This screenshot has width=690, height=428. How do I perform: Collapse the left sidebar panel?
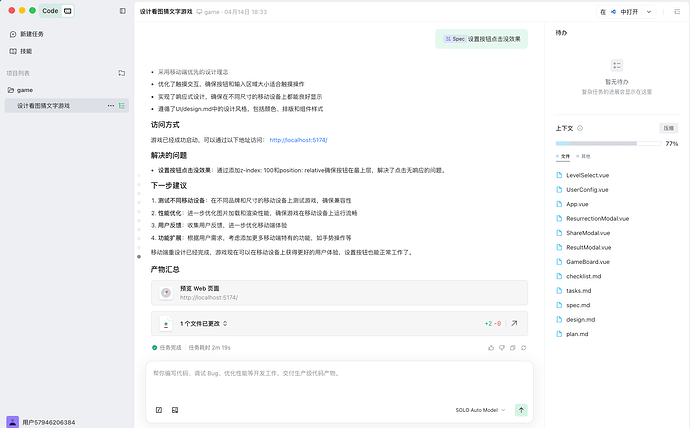coord(122,11)
